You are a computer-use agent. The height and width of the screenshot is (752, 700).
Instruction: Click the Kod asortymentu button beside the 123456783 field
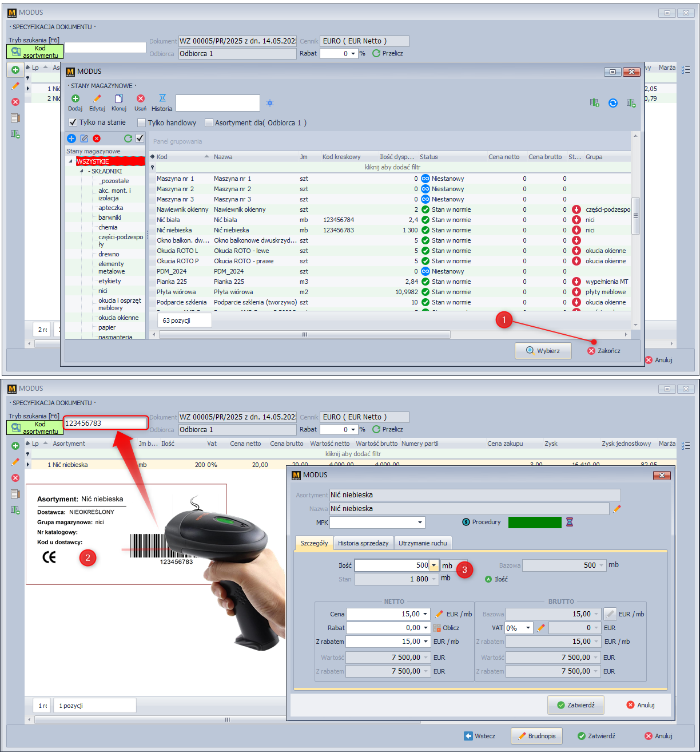pyautogui.click(x=35, y=428)
